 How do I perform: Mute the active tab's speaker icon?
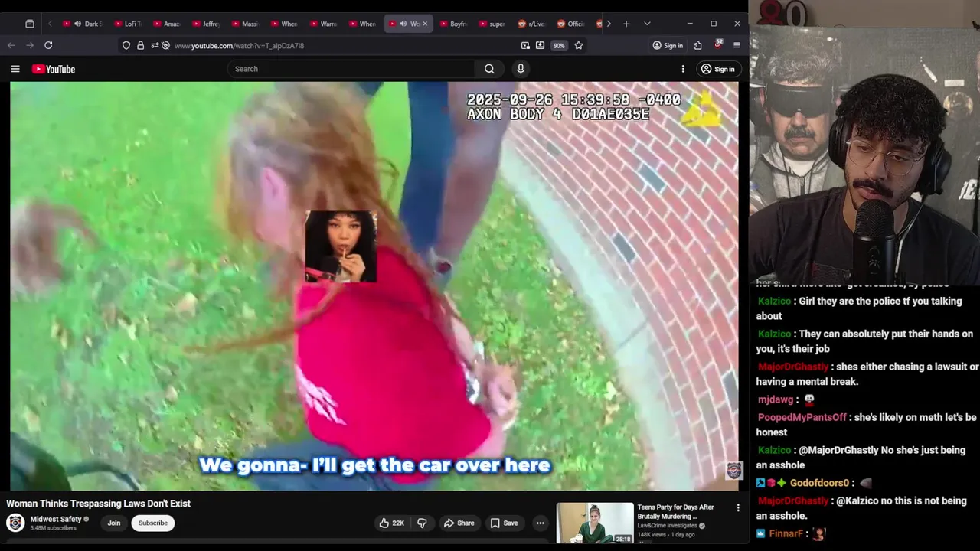pyautogui.click(x=403, y=24)
